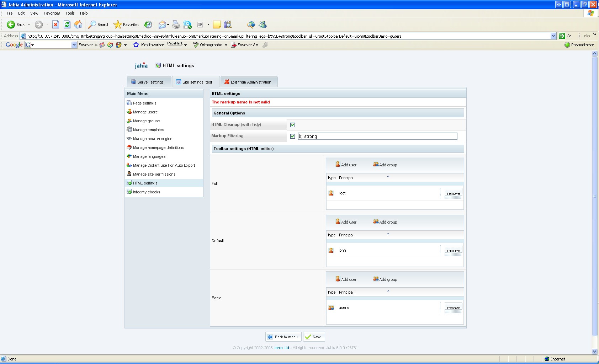Click the Manage users icon in Main Menu
The height and width of the screenshot is (364, 599).
[x=129, y=112]
